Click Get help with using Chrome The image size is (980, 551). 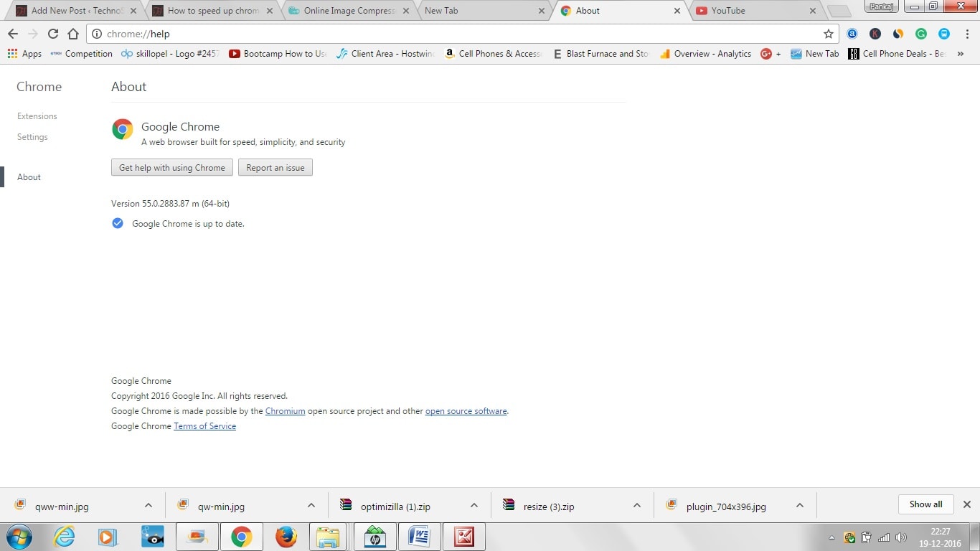coord(172,168)
